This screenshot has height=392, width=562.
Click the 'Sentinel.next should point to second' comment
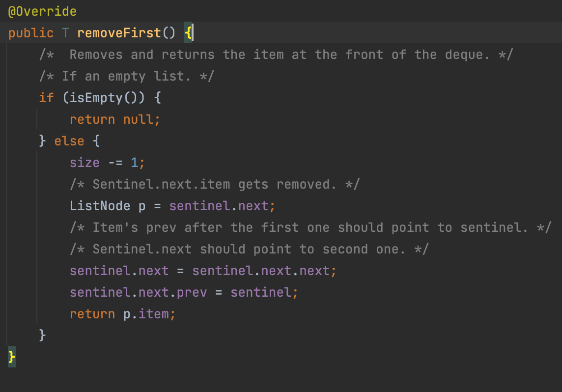tap(249, 249)
